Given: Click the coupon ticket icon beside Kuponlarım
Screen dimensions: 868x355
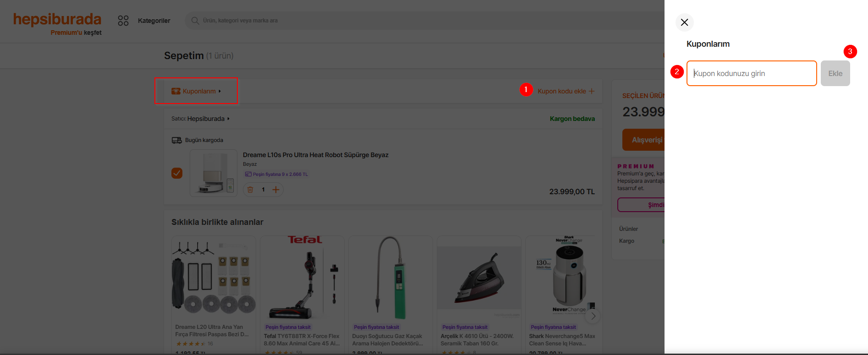Looking at the screenshot, I should (x=176, y=91).
